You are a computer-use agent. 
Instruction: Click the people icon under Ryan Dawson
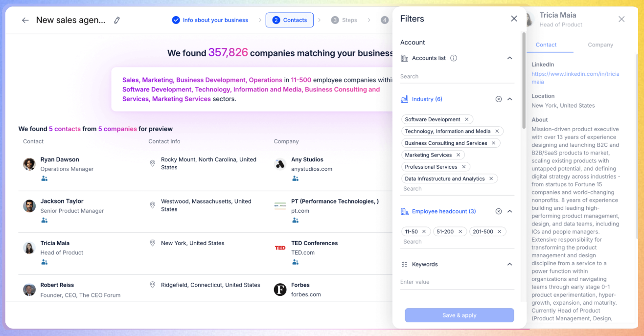(44, 179)
